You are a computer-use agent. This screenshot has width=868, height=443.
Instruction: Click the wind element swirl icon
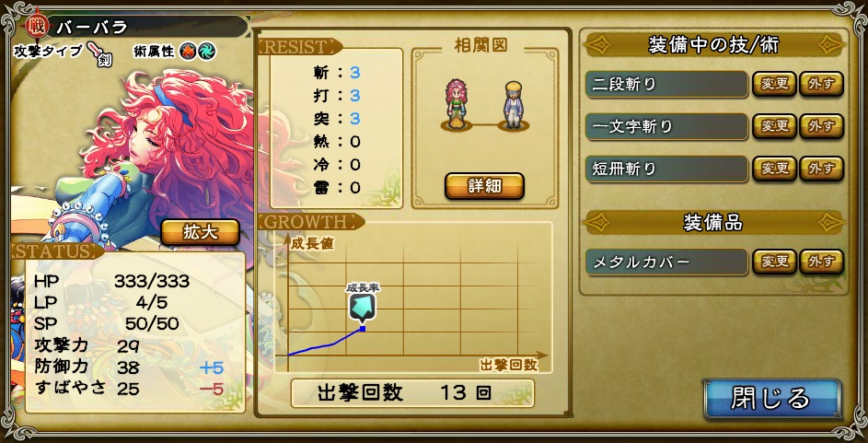point(207,52)
